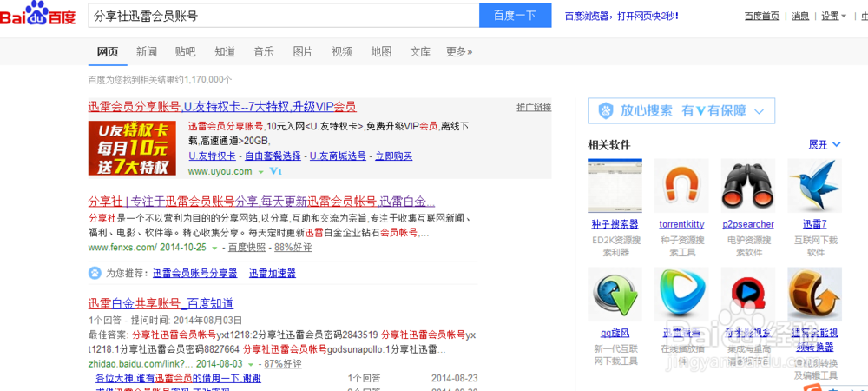Open the 迅雷会员账号分享器 recommendation

click(x=194, y=273)
